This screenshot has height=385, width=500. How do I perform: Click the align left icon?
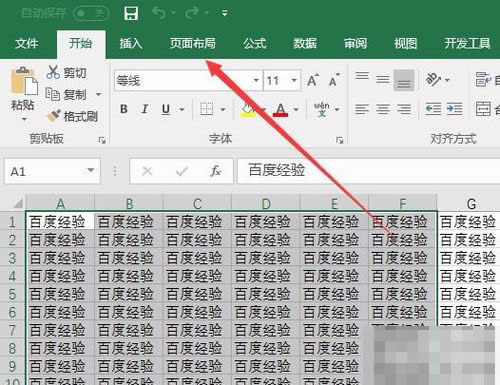click(362, 109)
